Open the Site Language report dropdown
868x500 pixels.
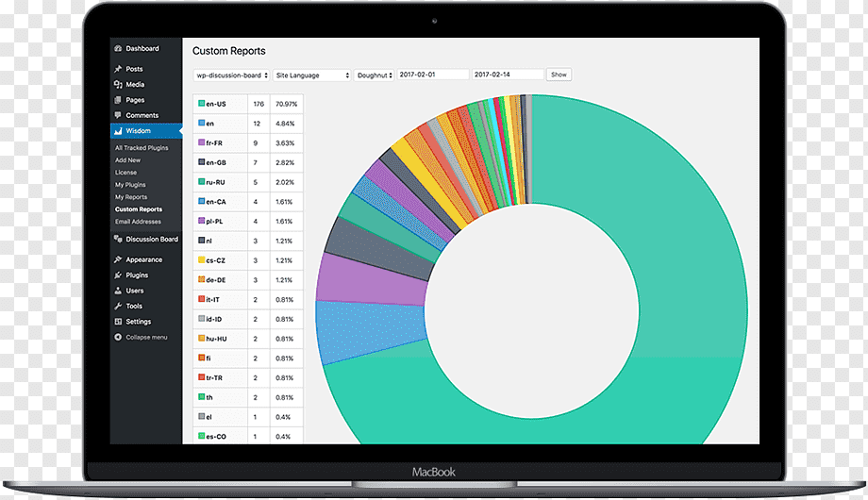312,75
